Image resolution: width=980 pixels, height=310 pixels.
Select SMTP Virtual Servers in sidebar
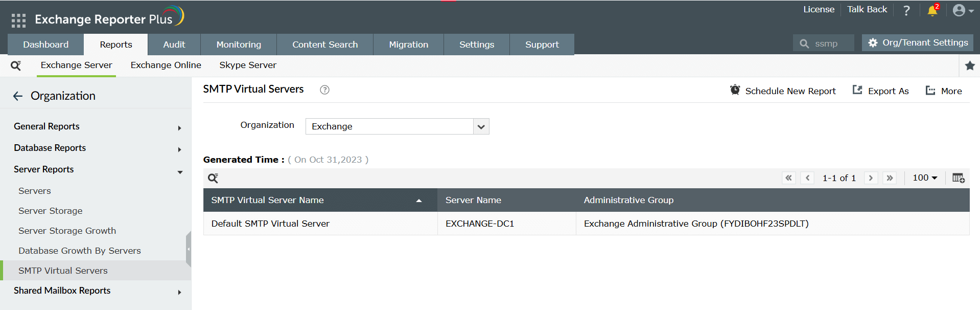tap(96, 271)
